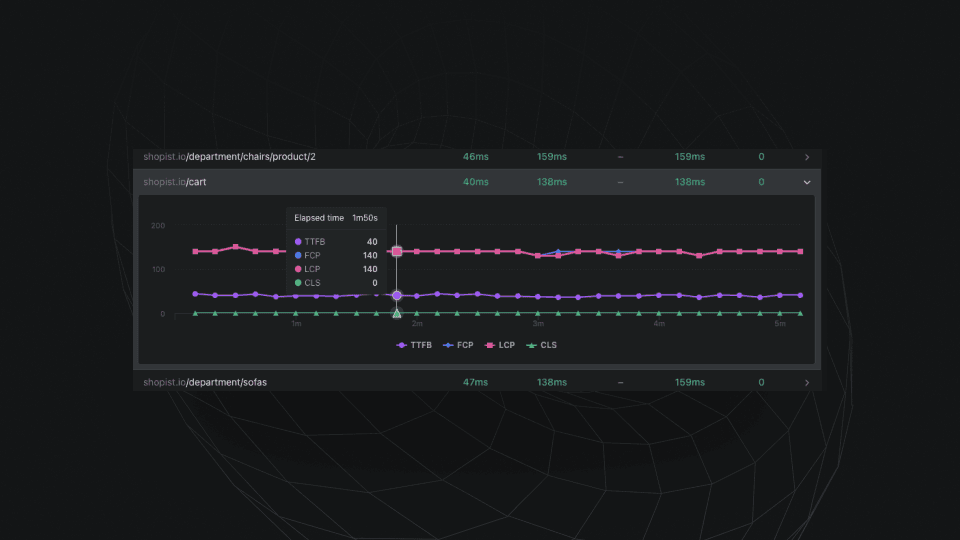
Task: Click 159ms LCP value in sofas row
Action: [x=689, y=382]
